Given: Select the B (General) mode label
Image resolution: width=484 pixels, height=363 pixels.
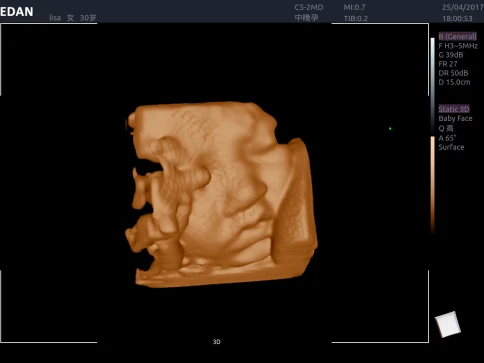Looking at the screenshot, I should (x=457, y=37).
